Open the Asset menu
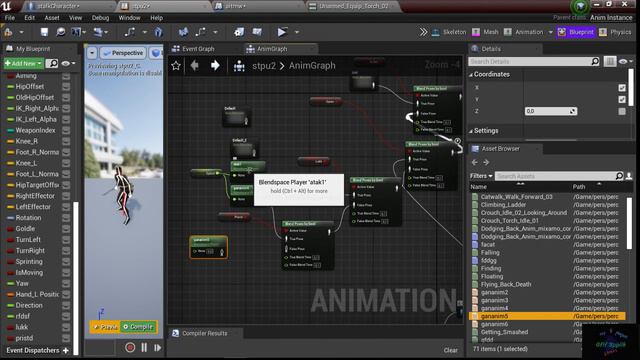The width and height of the screenshot is (640, 360). pyautogui.click(x=52, y=18)
